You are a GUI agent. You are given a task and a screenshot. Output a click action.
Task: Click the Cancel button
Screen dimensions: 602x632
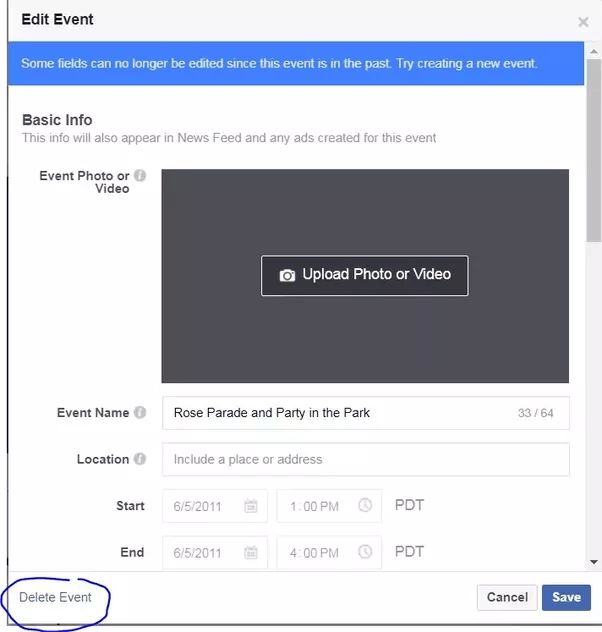coord(507,597)
